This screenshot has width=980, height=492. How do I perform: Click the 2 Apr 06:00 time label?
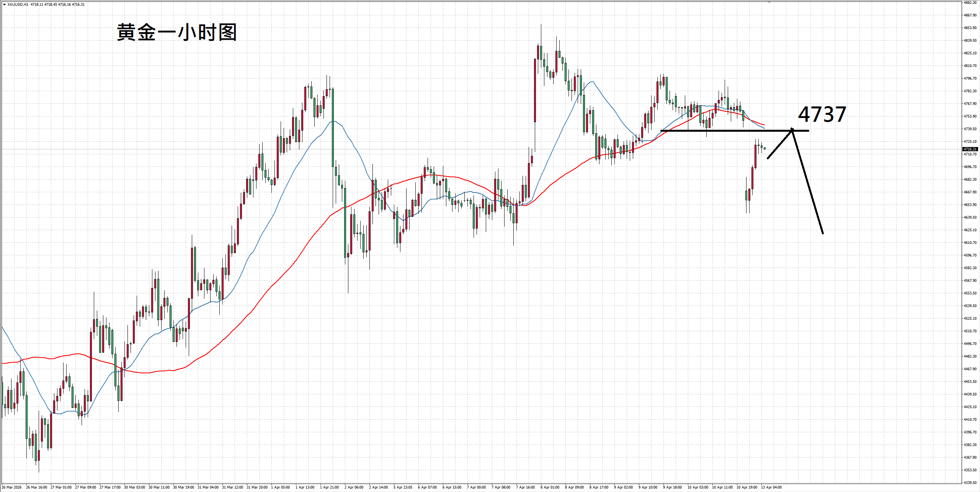(x=354, y=487)
